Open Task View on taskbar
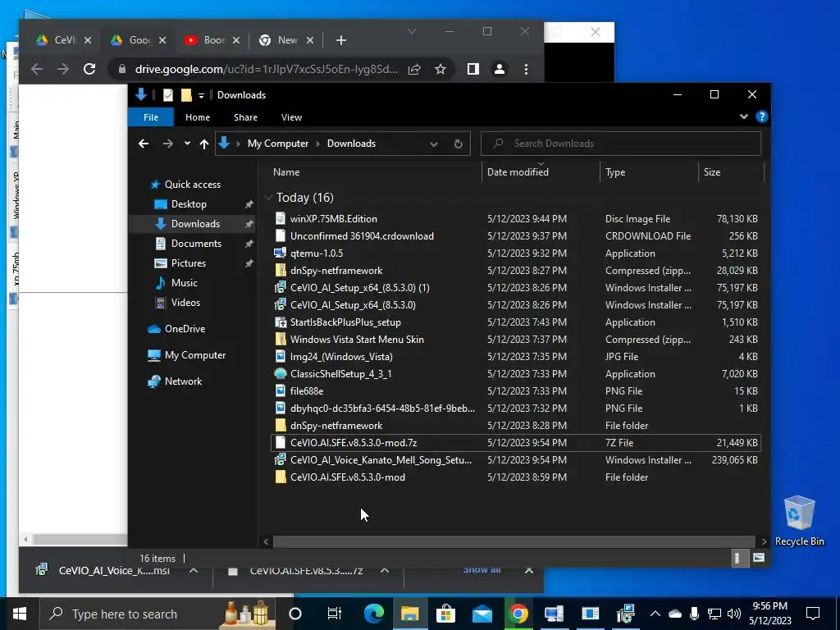 pyautogui.click(x=335, y=614)
